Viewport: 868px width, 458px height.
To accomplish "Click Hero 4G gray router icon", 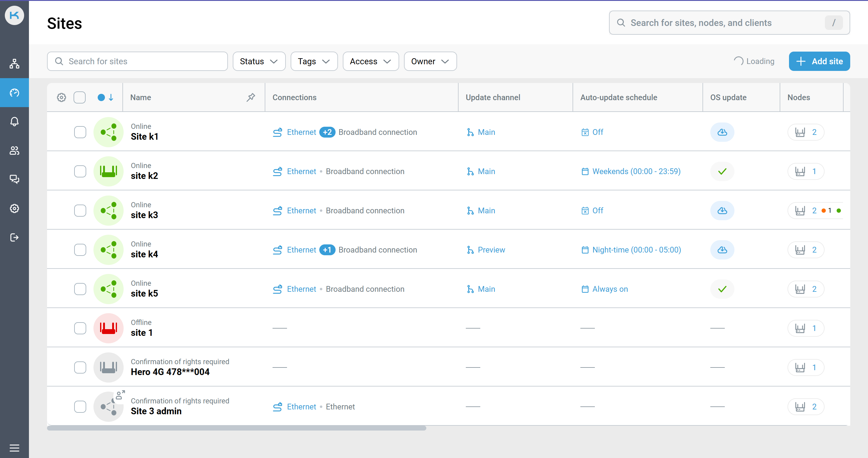I will [109, 367].
